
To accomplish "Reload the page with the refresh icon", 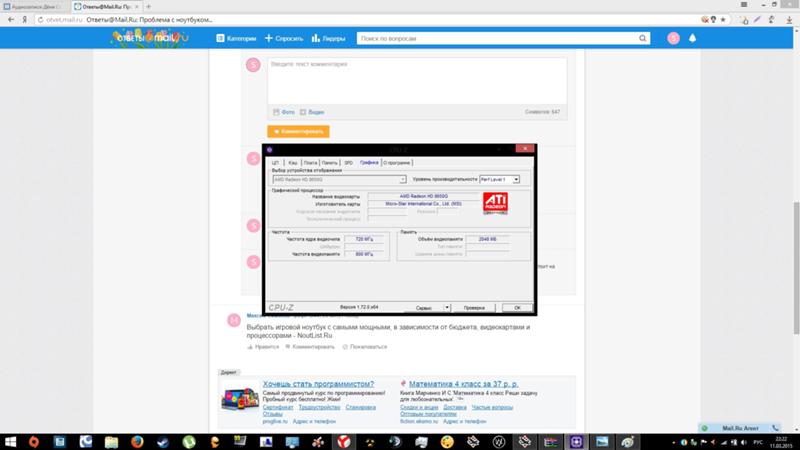I will 40,20.
